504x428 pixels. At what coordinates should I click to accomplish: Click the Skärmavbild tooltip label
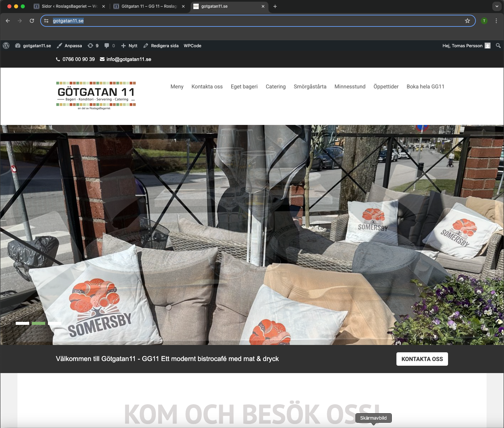pyautogui.click(x=373, y=418)
